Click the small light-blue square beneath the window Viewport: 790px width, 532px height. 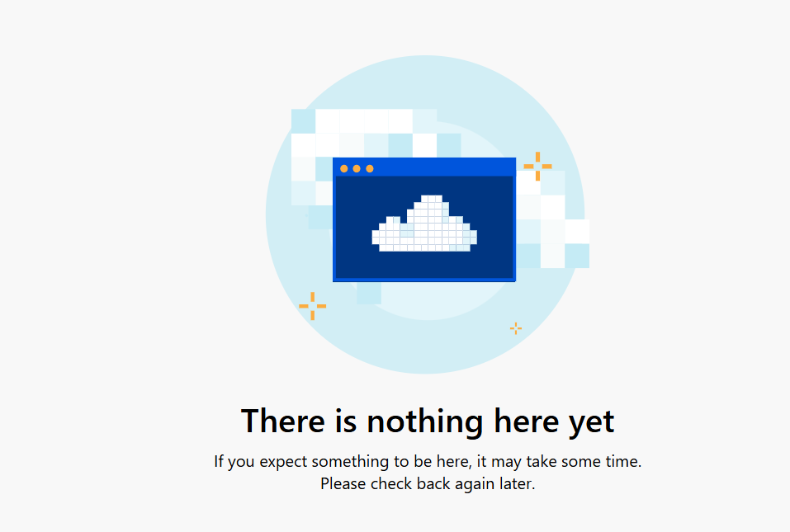(x=369, y=293)
